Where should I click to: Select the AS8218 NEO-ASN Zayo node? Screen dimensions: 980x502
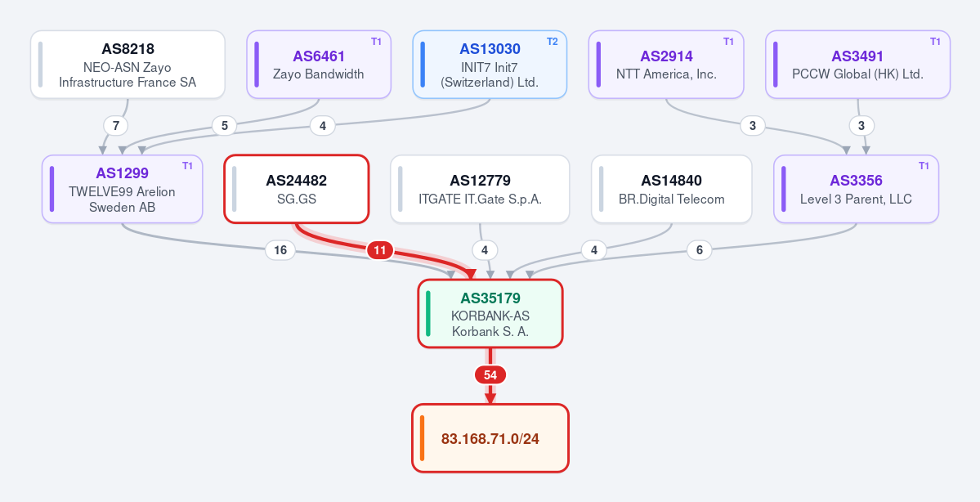point(128,65)
